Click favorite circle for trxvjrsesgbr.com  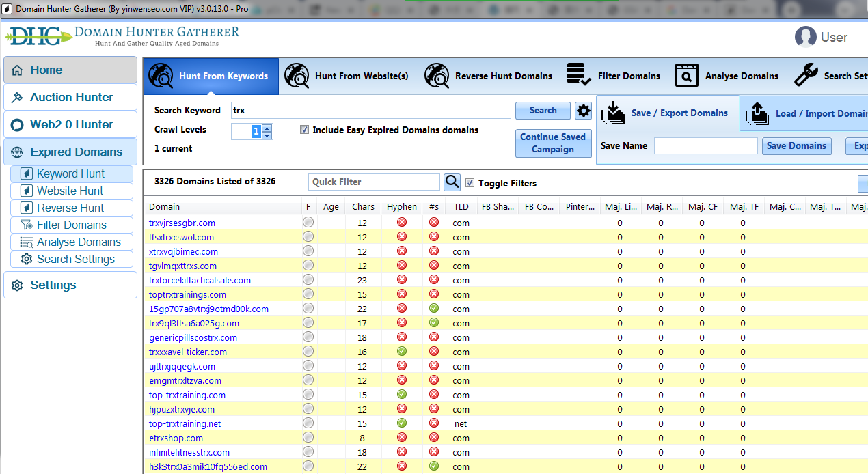308,222
